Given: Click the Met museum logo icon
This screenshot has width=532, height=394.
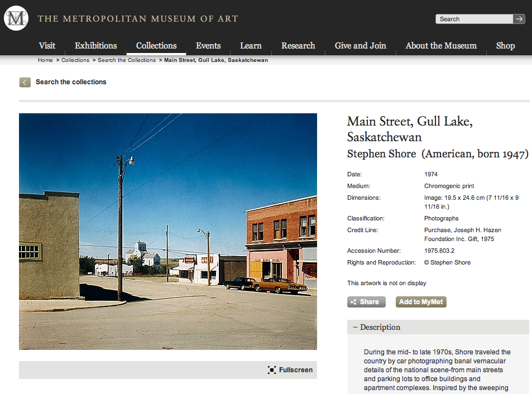Looking at the screenshot, I should [16, 18].
